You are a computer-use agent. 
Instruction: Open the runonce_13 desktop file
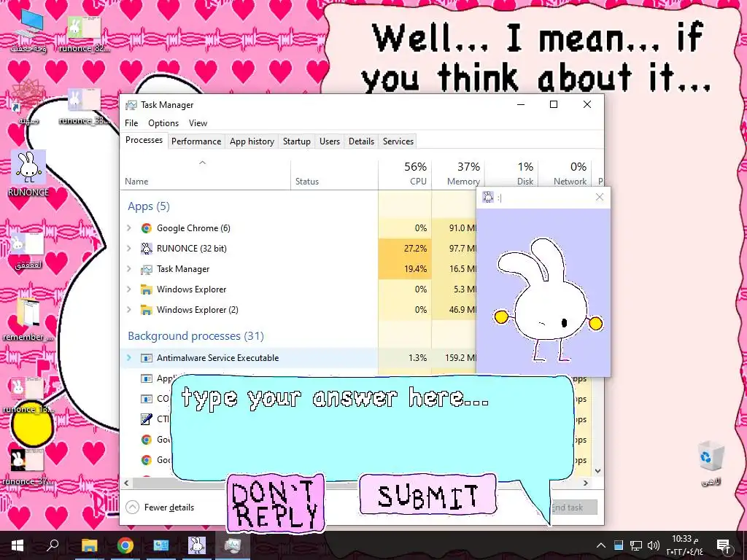click(28, 394)
